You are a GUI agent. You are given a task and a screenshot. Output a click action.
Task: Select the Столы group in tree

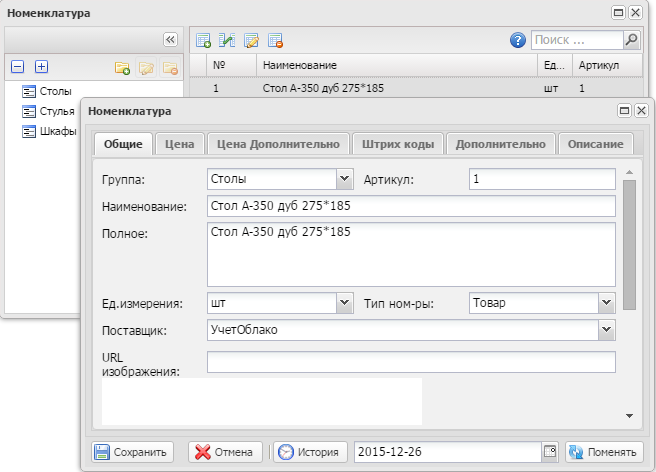pyautogui.click(x=55, y=91)
